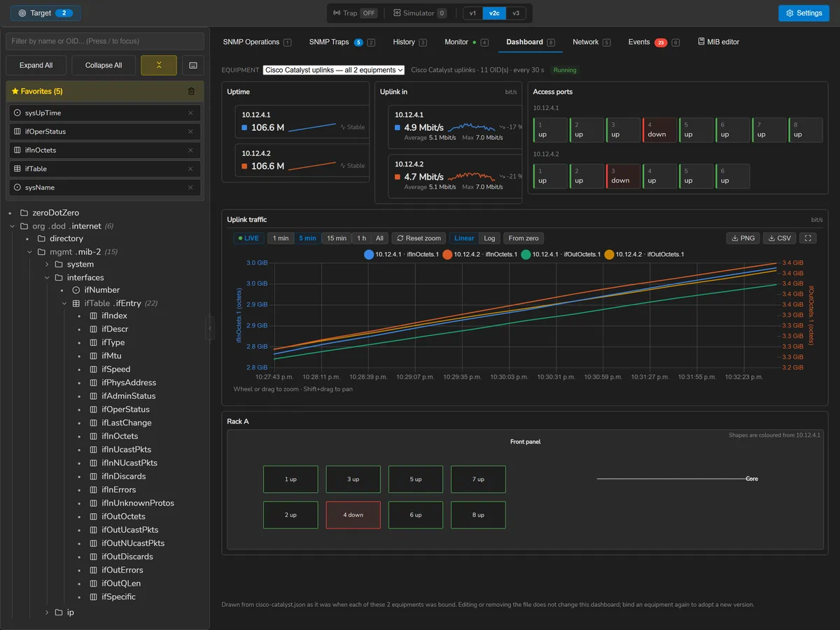Click the yellow collapse-tree icon button
This screenshot has width=840, height=630.
click(159, 65)
